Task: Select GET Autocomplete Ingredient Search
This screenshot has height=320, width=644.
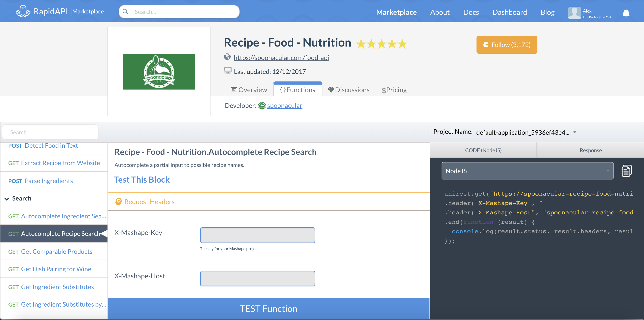Action: 54,216
